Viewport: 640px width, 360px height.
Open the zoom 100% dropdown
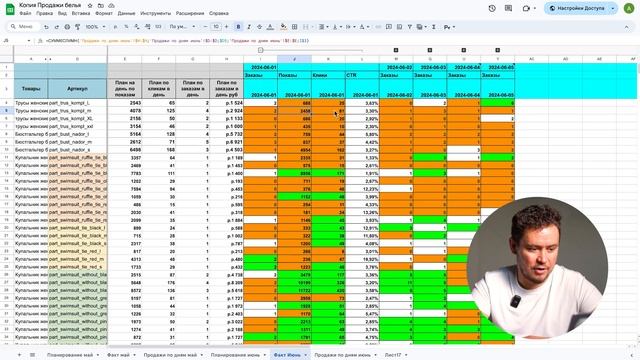click(95, 27)
